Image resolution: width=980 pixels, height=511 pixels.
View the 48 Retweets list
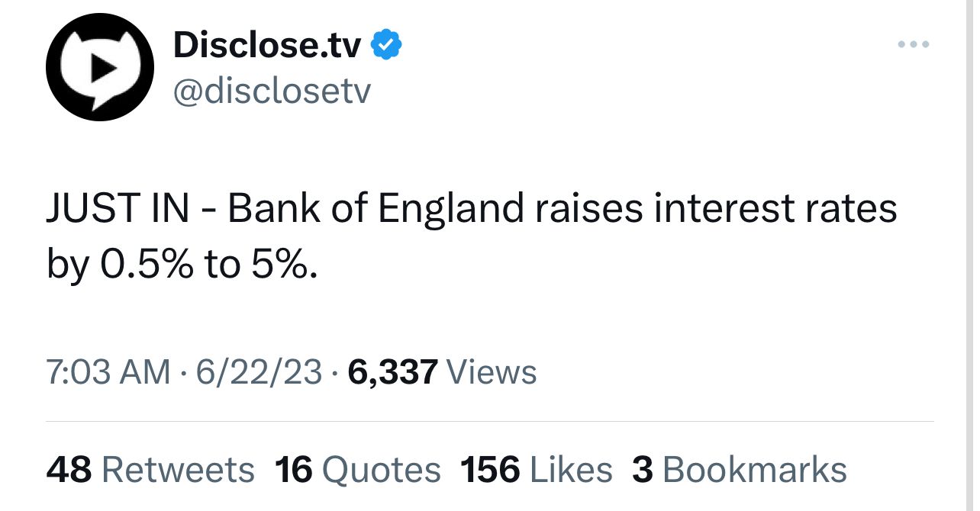(150, 469)
